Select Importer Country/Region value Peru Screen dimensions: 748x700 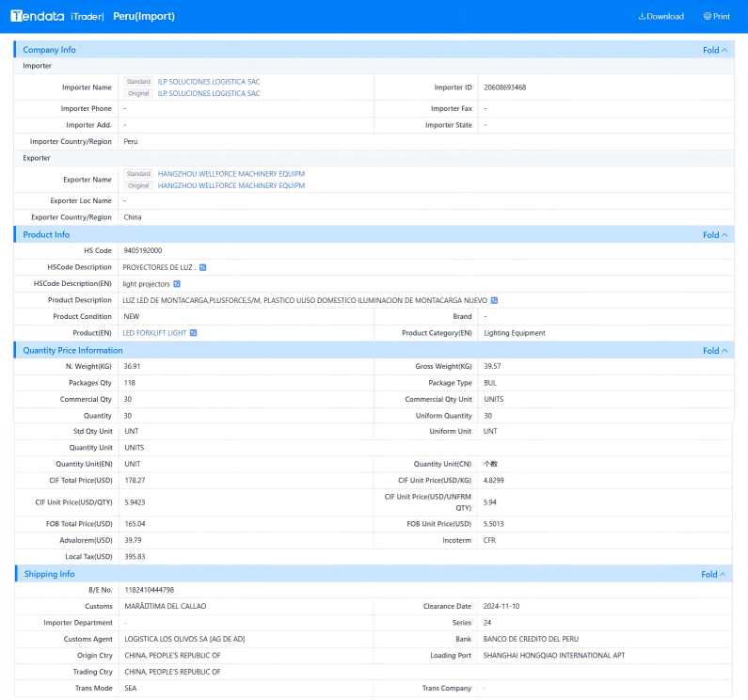pos(131,141)
